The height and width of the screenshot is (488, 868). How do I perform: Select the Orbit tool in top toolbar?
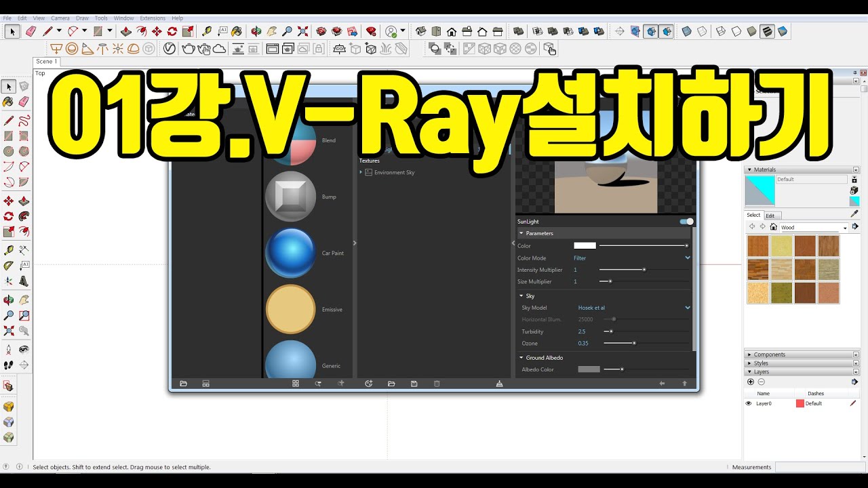click(x=256, y=31)
